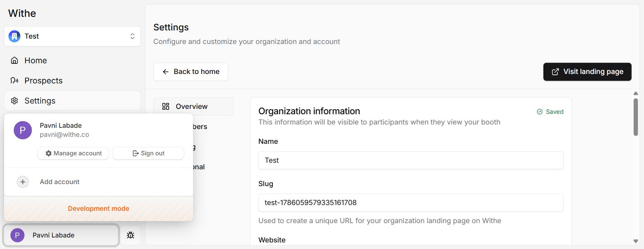Sign out of Pavni Labade account

pyautogui.click(x=148, y=153)
